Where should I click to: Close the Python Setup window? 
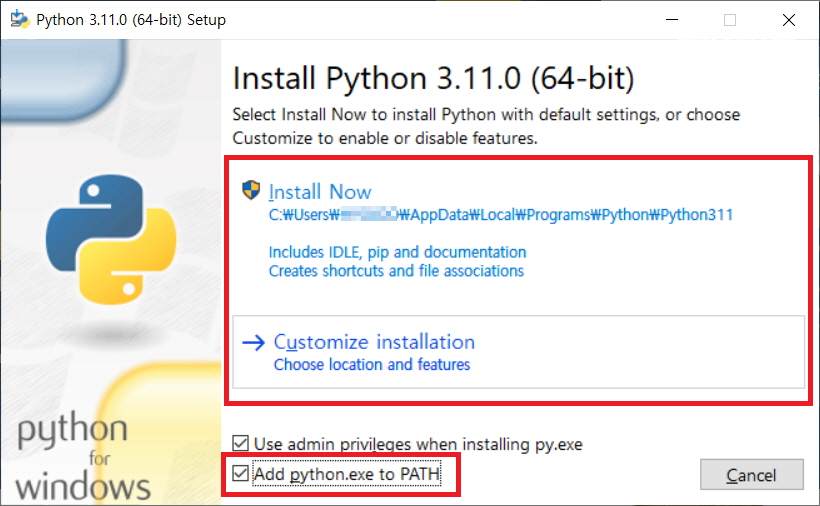789,20
